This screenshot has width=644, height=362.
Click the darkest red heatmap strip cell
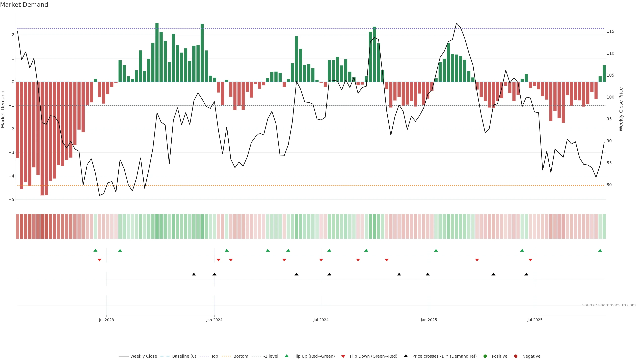(x=42, y=226)
